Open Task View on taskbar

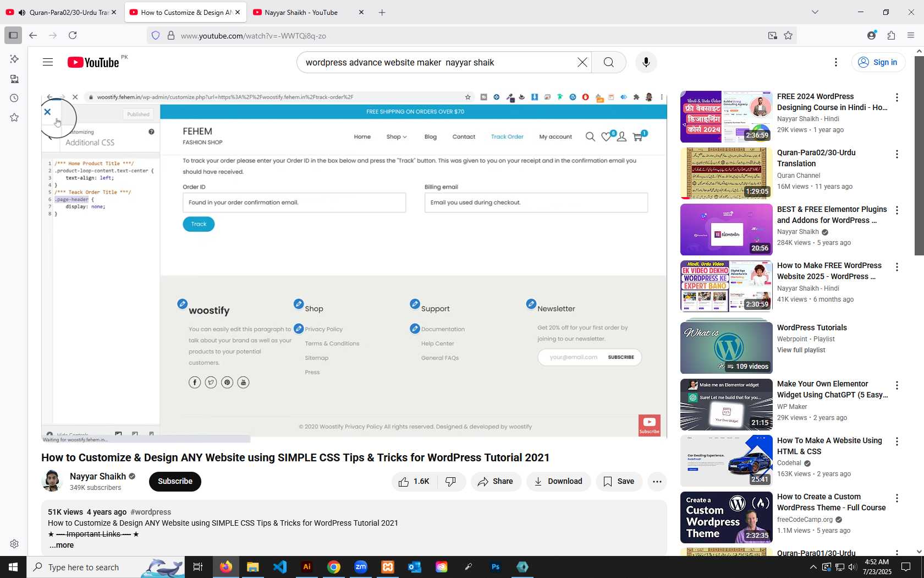point(198,567)
